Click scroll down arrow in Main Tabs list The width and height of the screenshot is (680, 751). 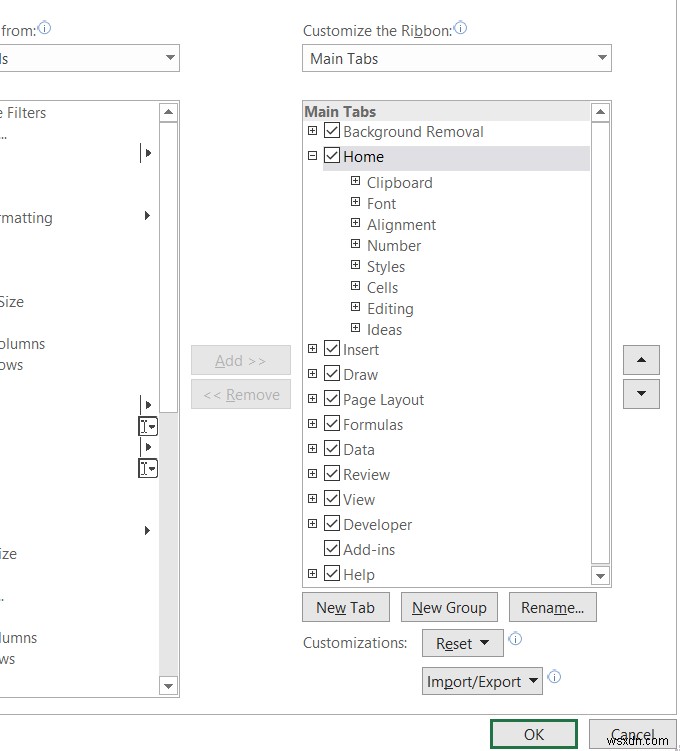[x=600, y=576]
